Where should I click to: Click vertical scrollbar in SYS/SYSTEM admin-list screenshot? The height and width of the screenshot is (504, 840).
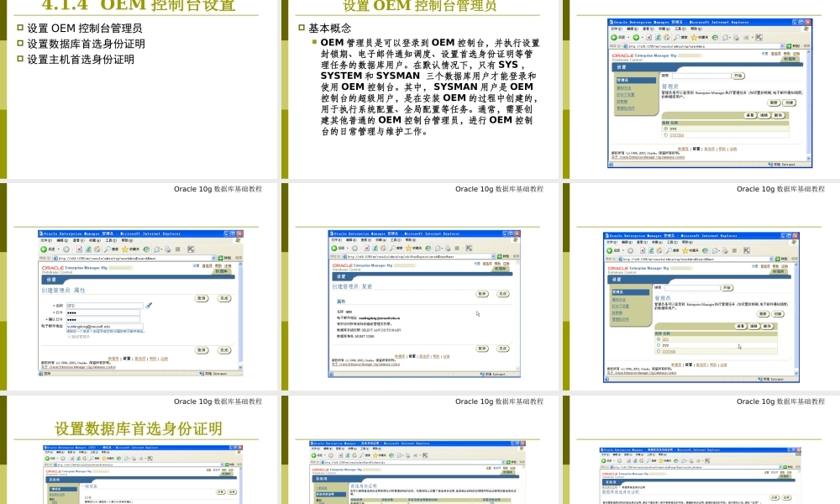tap(809, 105)
